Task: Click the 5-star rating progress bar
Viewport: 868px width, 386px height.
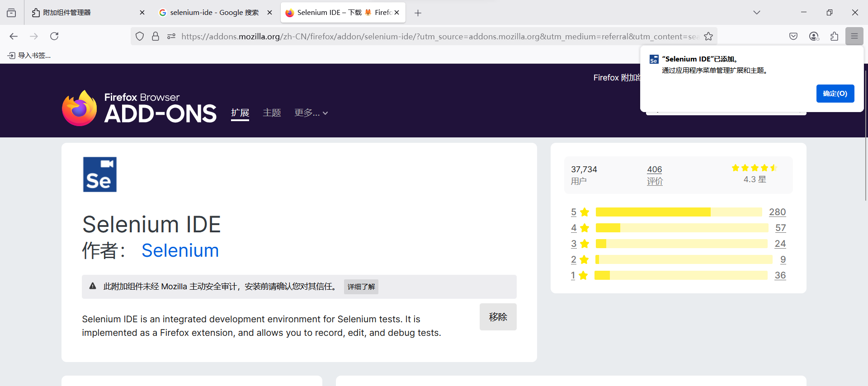Action: pyautogui.click(x=679, y=212)
